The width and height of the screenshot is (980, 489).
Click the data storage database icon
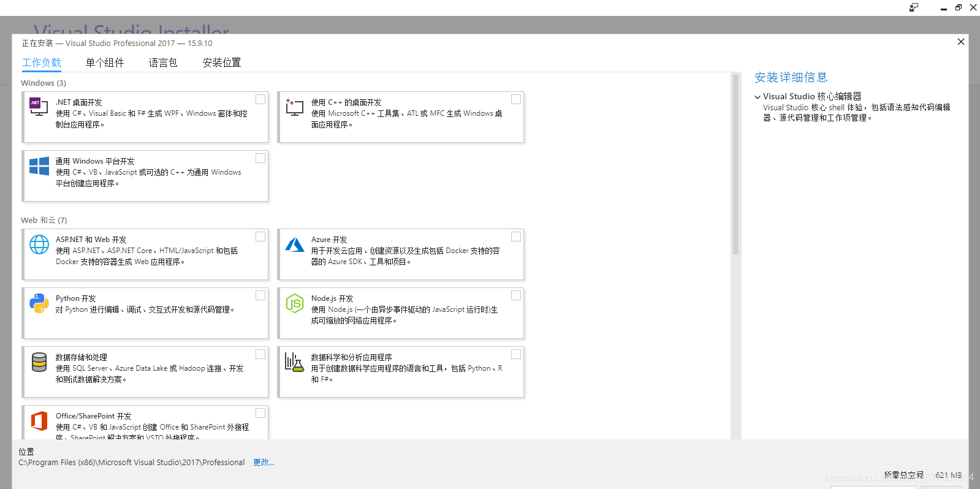39,362
